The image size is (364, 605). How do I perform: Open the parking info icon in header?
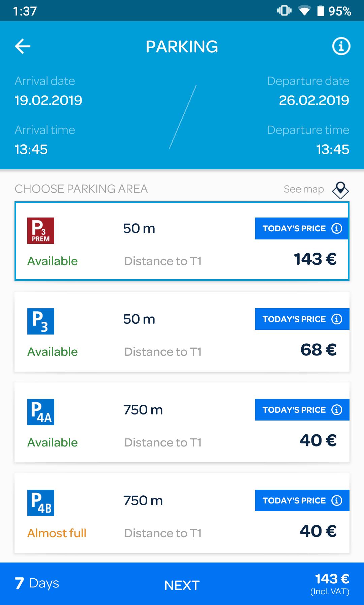click(341, 46)
